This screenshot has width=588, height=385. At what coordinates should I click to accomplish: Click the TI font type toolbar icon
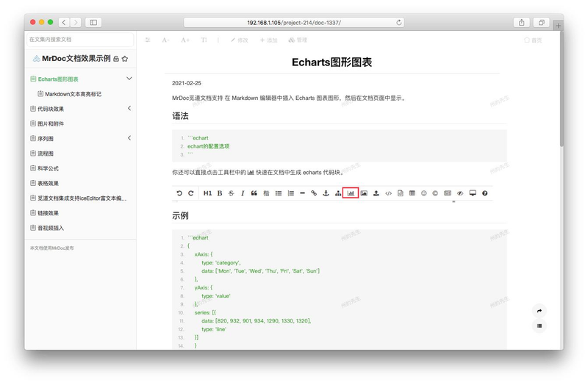pos(204,40)
